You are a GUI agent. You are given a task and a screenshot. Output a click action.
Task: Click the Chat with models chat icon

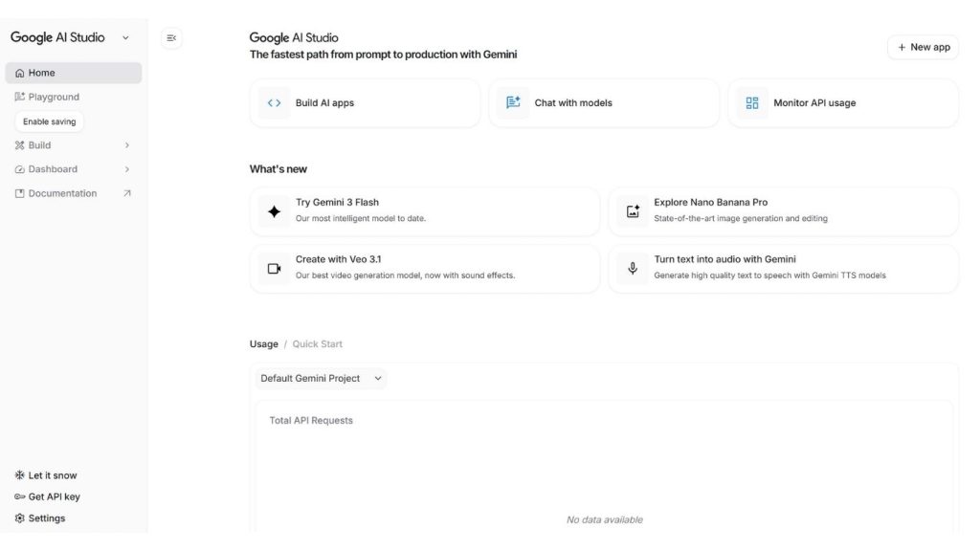[x=513, y=102]
